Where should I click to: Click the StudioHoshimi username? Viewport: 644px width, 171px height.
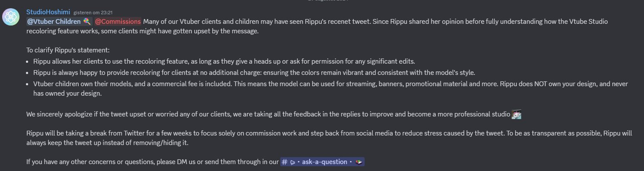(x=48, y=11)
